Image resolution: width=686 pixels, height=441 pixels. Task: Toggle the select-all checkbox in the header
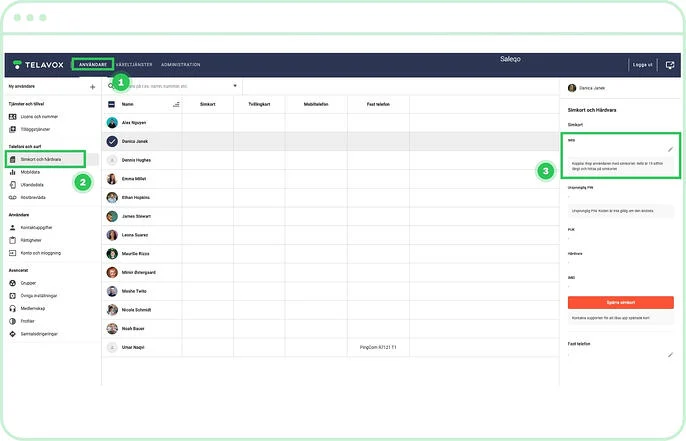pyautogui.click(x=112, y=104)
